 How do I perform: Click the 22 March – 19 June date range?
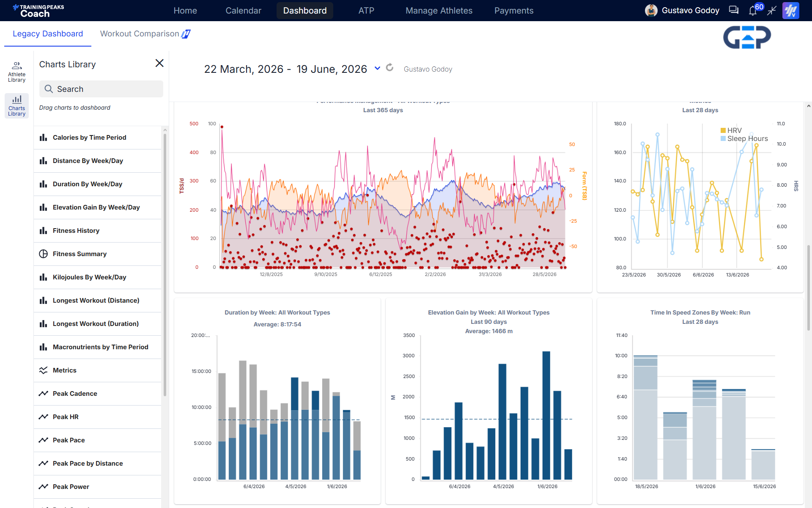[285, 69]
